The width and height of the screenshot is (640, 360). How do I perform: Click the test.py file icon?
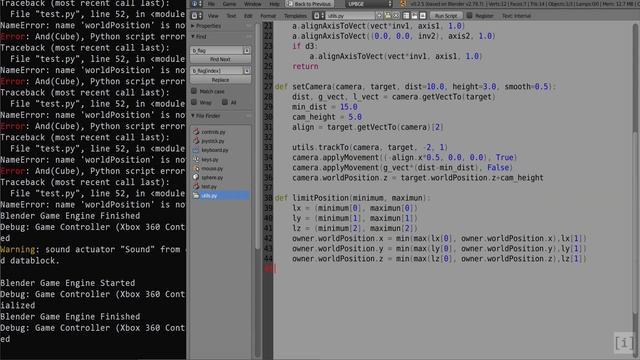196,186
